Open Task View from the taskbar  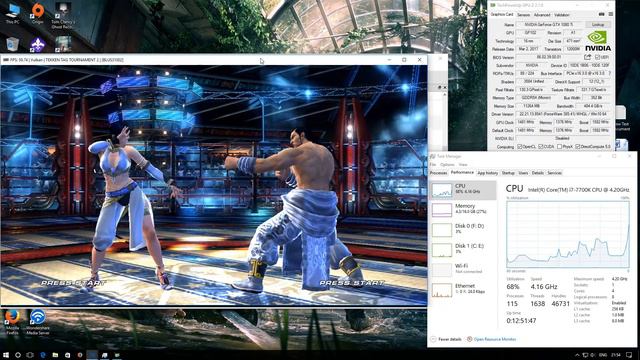30,355
